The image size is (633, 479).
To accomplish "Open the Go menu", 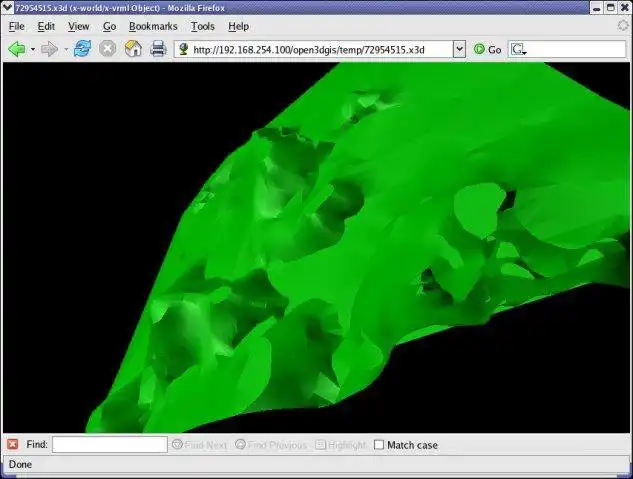I will click(109, 26).
